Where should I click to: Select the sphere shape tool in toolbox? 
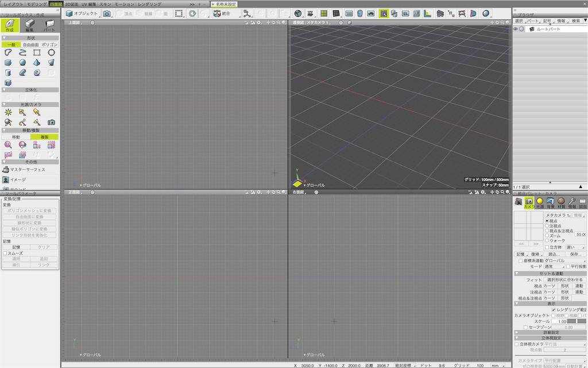[22, 63]
